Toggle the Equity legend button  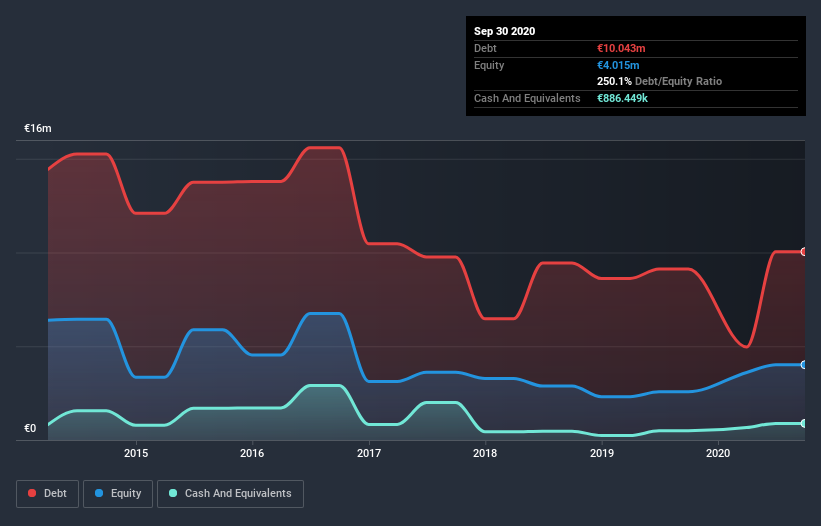click(x=118, y=494)
